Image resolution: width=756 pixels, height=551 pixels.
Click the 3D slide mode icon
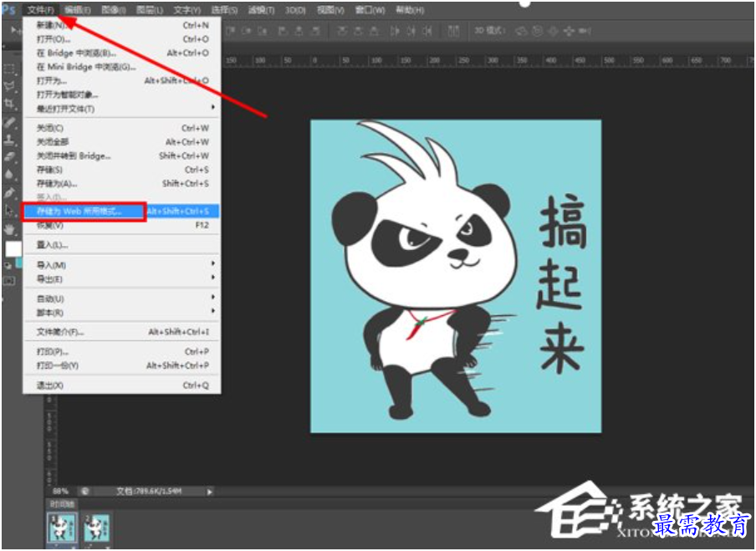coord(569,31)
